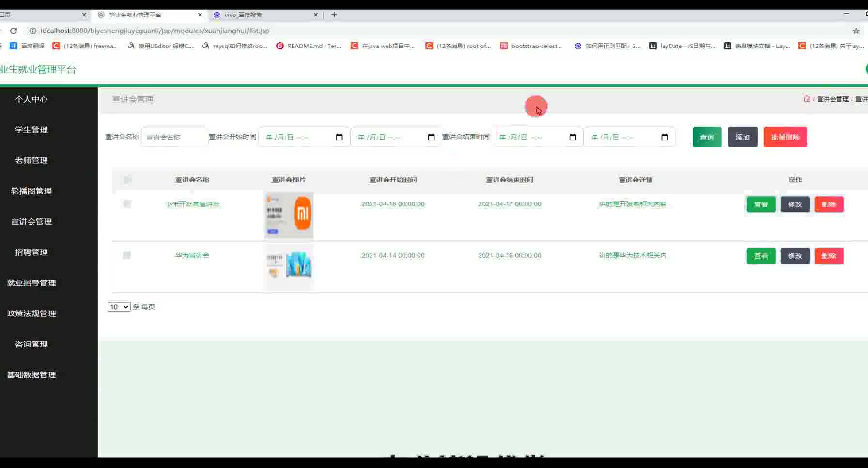Open the 关于lay... bookmark
The width and height of the screenshot is (868, 468).
click(x=831, y=46)
